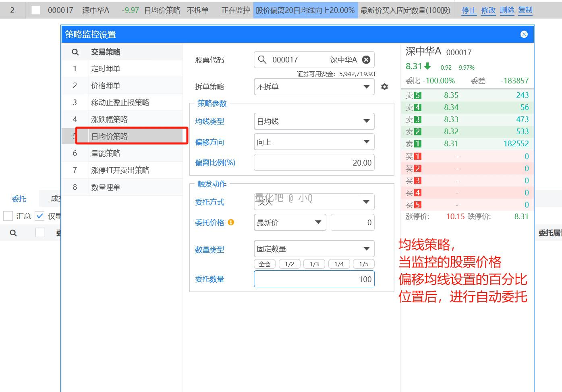Viewport: 562px width, 392px height.
Task: Close the 策略监控设置 dialog
Action: pos(524,34)
